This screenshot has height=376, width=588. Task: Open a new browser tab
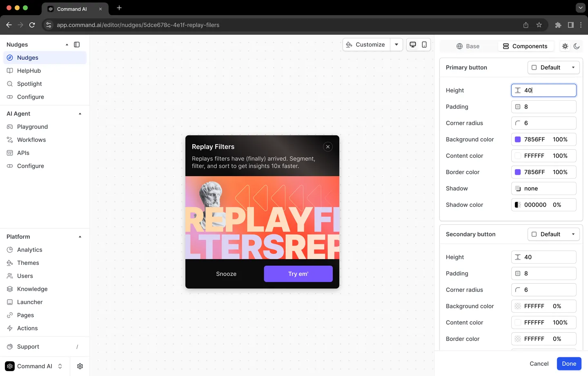[119, 8]
